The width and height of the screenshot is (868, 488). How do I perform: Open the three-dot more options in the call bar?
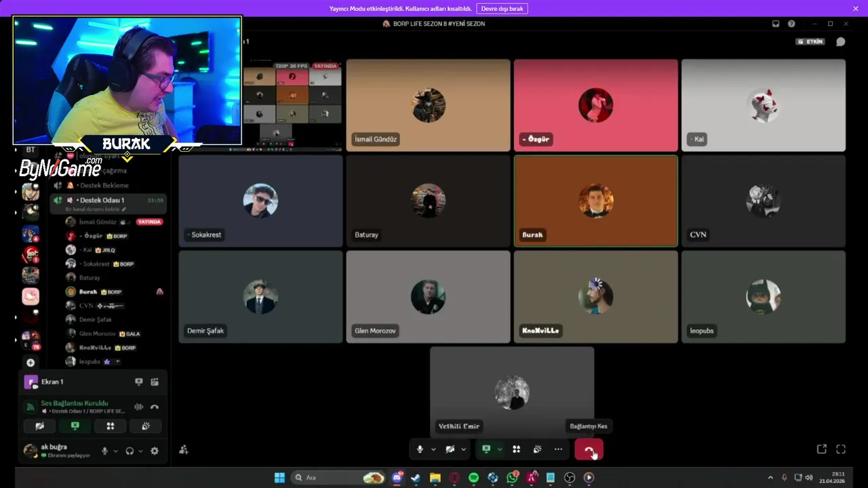coord(558,449)
